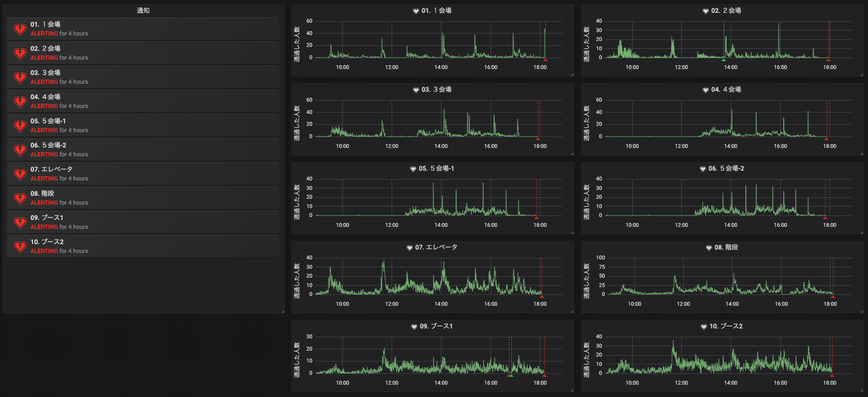Open 01. １会場 graph panel title menu
This screenshot has width=868, height=397.
[x=436, y=10]
